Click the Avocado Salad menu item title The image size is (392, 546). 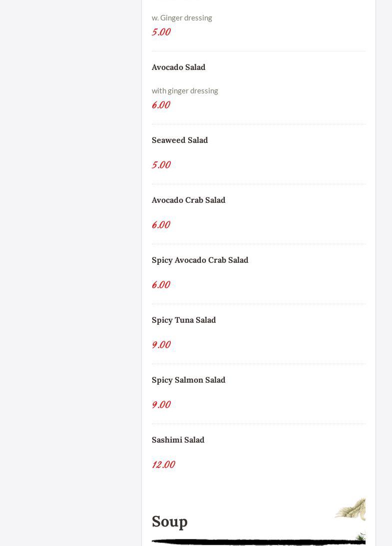coord(178,67)
